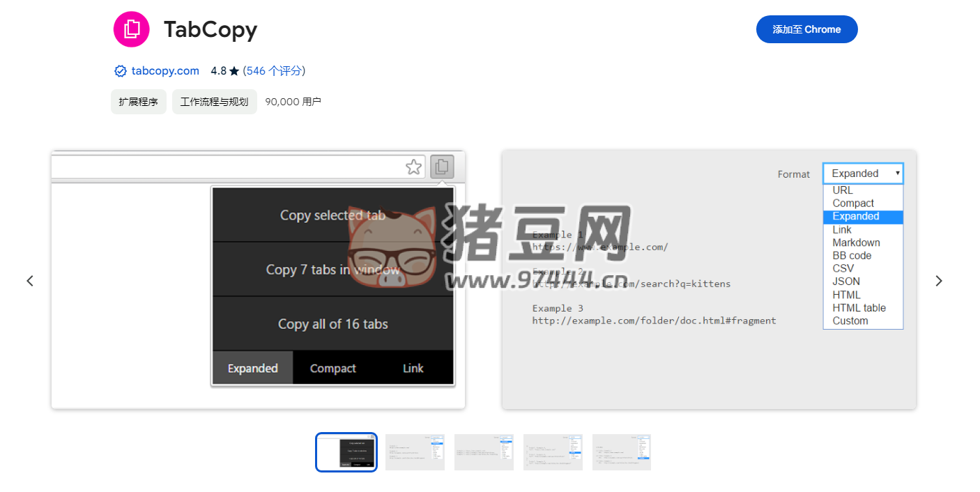Select the last screenshot thumbnail
Viewport: 980px width, 492px height.
click(621, 452)
